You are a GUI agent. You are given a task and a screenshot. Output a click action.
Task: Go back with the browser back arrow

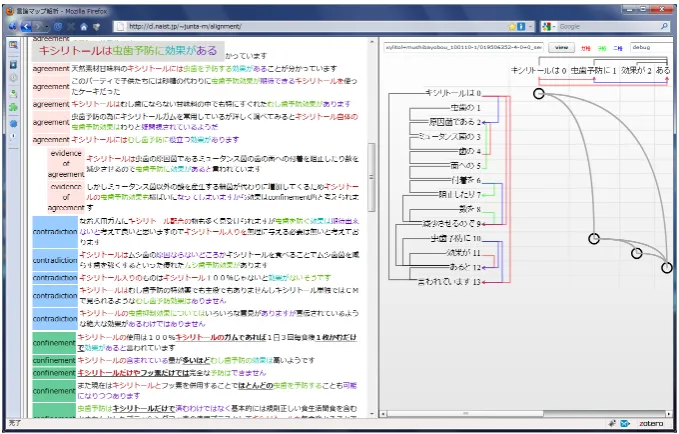[x=26, y=26]
